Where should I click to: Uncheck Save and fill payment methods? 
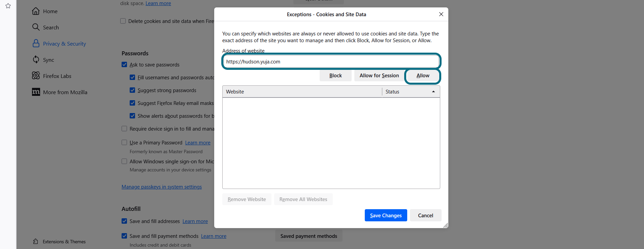click(x=124, y=236)
